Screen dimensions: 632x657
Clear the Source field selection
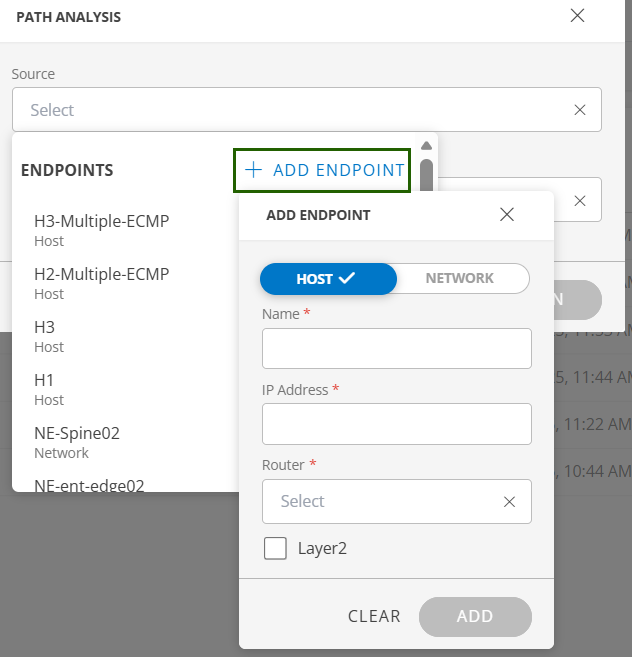pyautogui.click(x=580, y=110)
